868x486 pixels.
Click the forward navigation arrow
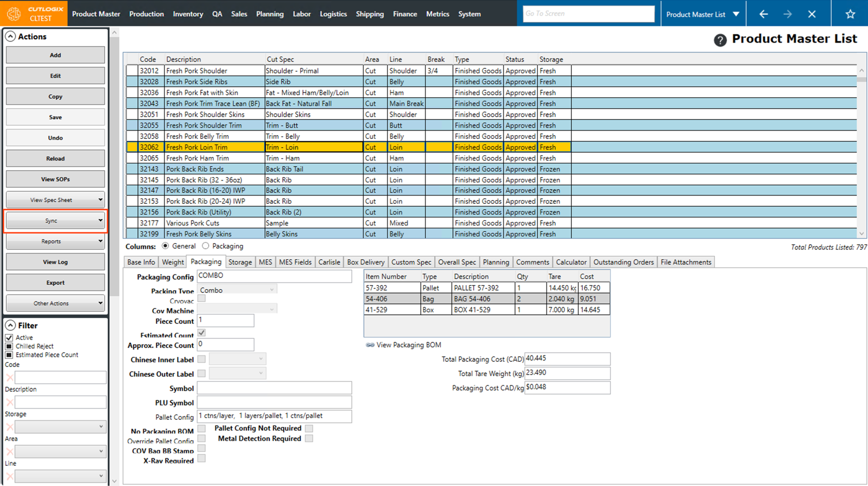click(x=787, y=14)
